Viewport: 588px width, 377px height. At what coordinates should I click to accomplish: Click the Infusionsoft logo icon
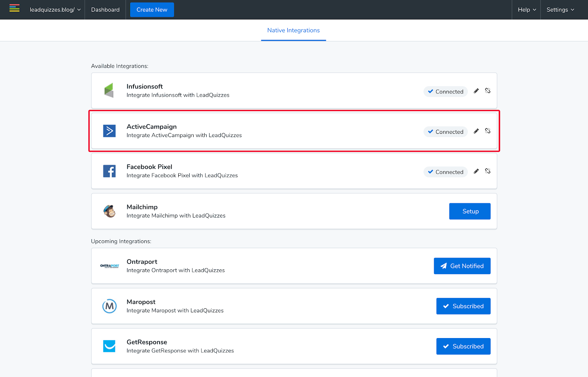pos(109,90)
